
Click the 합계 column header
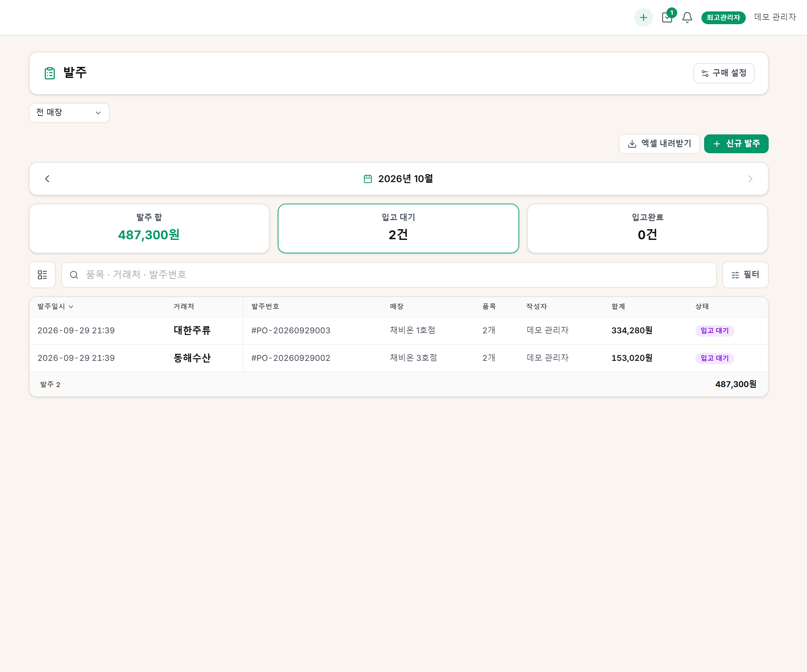pyautogui.click(x=618, y=306)
